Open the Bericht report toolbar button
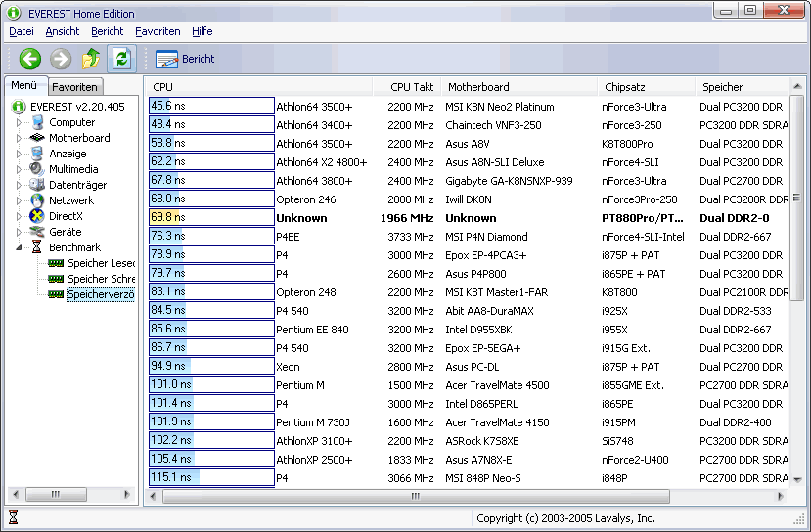This screenshot has width=811, height=532. click(185, 59)
